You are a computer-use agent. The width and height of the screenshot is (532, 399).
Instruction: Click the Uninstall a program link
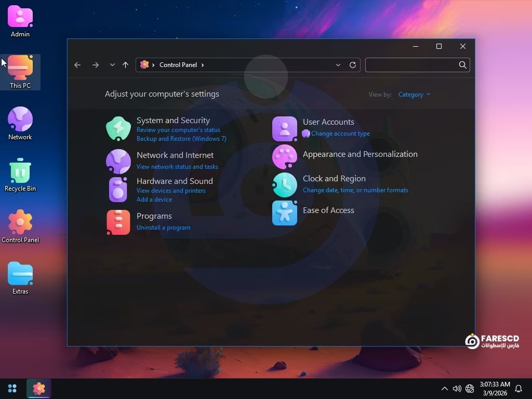point(163,228)
